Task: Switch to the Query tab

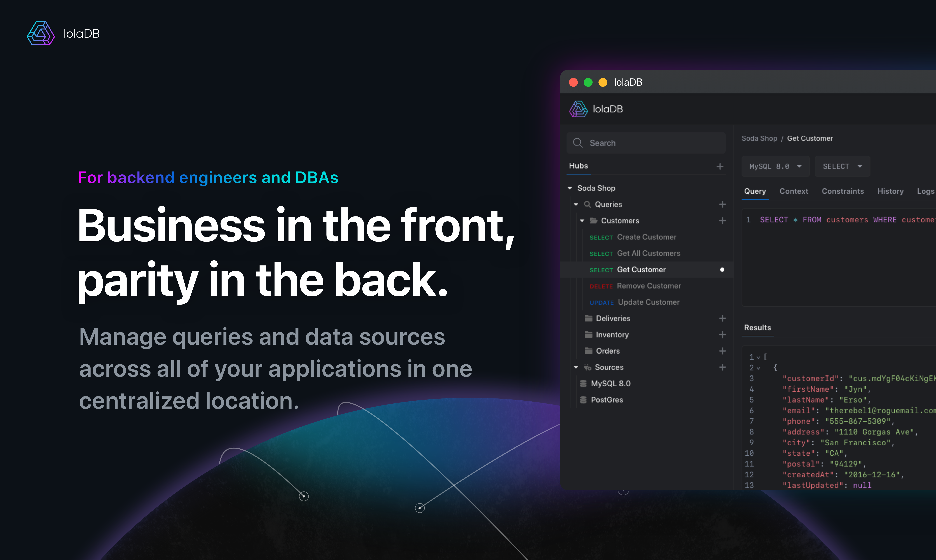Action: [755, 191]
